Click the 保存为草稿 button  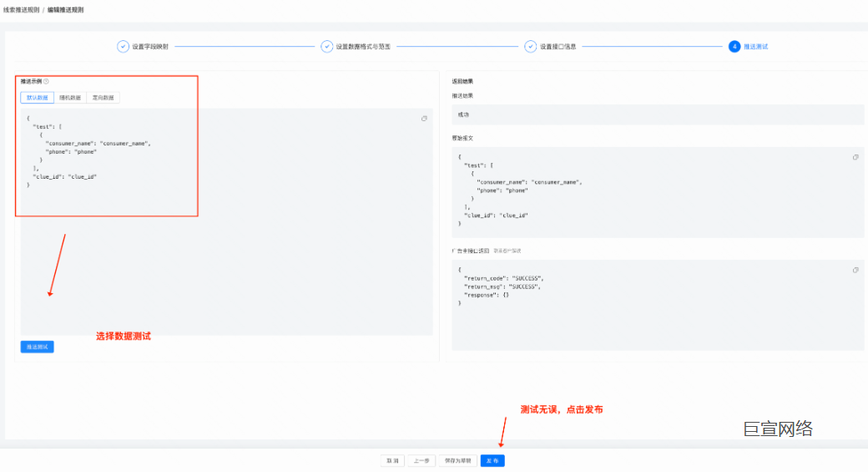click(457, 460)
